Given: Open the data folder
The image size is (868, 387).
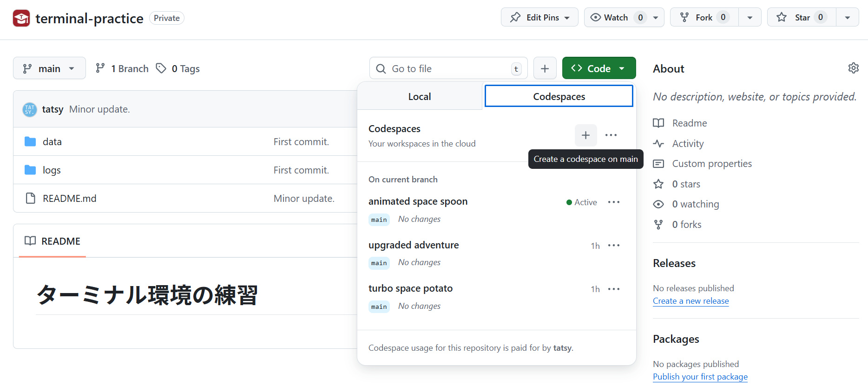Looking at the screenshot, I should pos(52,142).
